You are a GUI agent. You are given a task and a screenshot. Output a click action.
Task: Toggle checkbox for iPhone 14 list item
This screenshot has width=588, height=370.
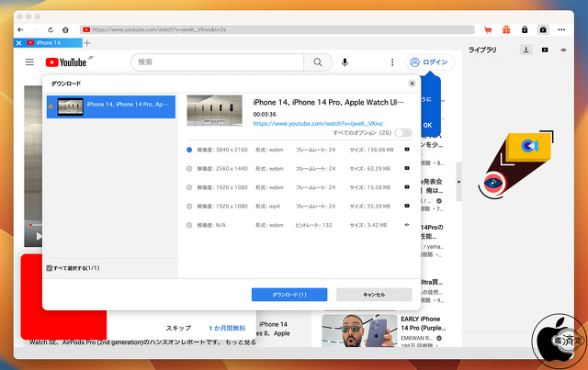click(x=51, y=107)
